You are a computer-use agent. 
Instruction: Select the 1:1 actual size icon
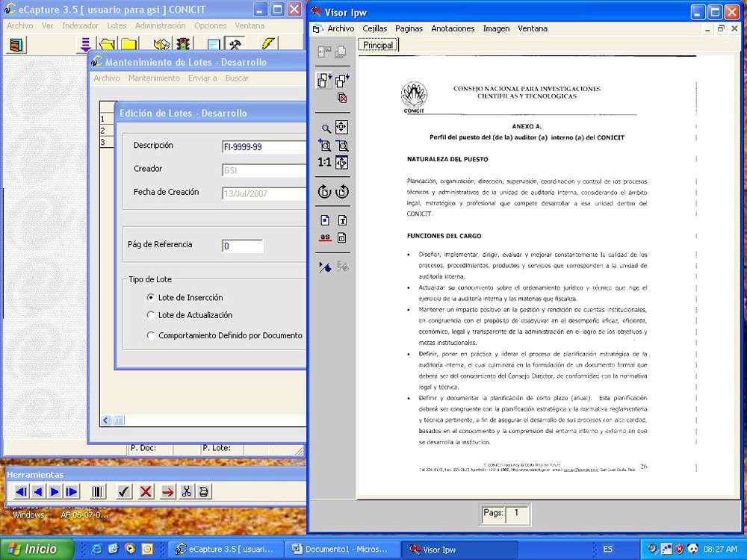click(x=324, y=163)
